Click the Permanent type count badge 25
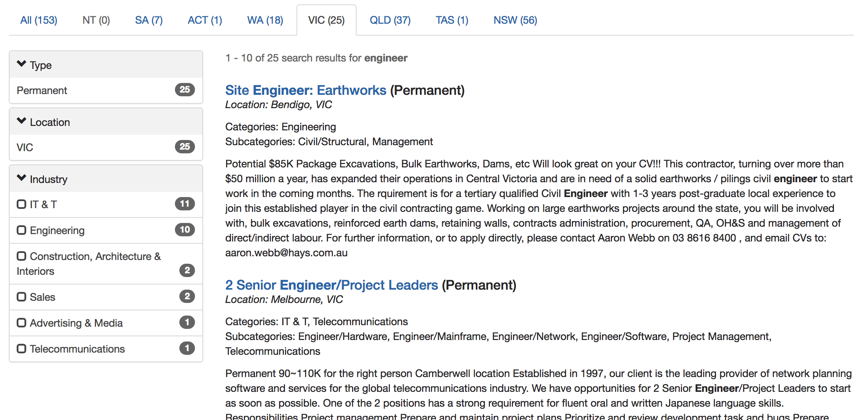 [x=185, y=90]
